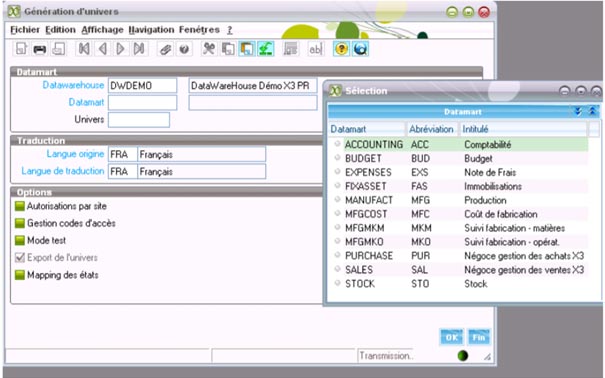The height and width of the screenshot is (378, 605).
Task: Click the Langue origine label link
Action: click(75, 154)
